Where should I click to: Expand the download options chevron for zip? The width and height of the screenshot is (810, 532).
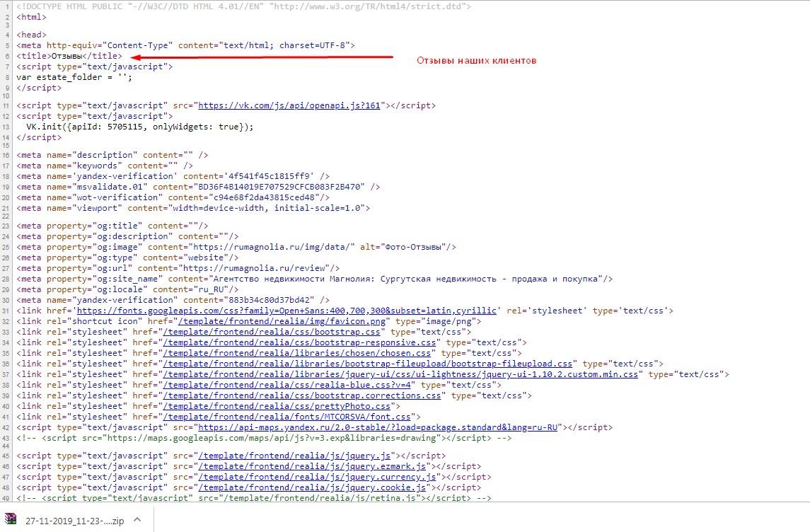click(x=137, y=519)
